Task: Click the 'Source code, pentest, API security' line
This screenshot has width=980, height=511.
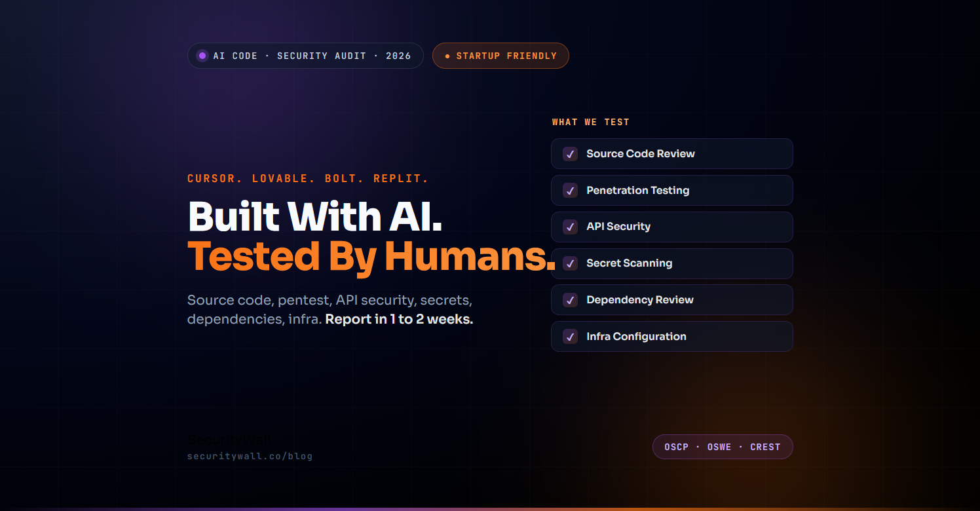Action: point(330,301)
